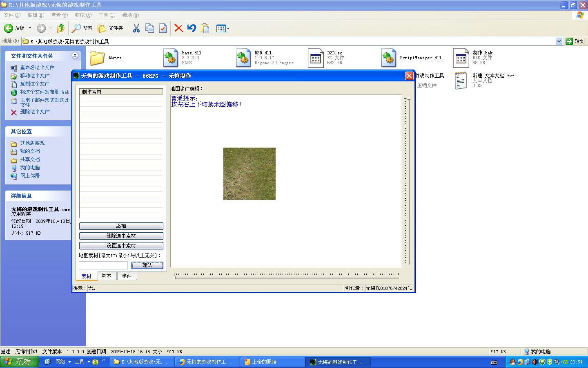Viewport: 588px width, 368px height.
Task: Click the Undo arrow toolbar icon
Action: point(192,28)
